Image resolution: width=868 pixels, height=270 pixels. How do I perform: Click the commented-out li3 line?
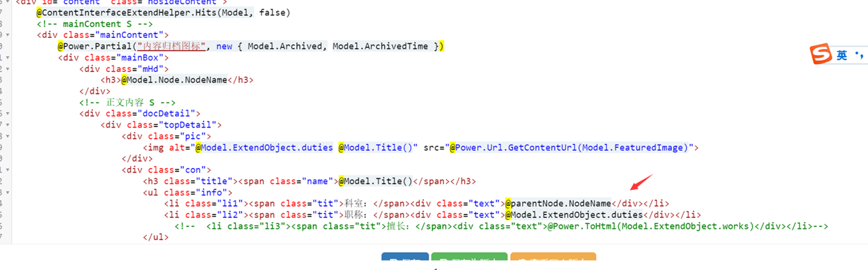[501, 226]
